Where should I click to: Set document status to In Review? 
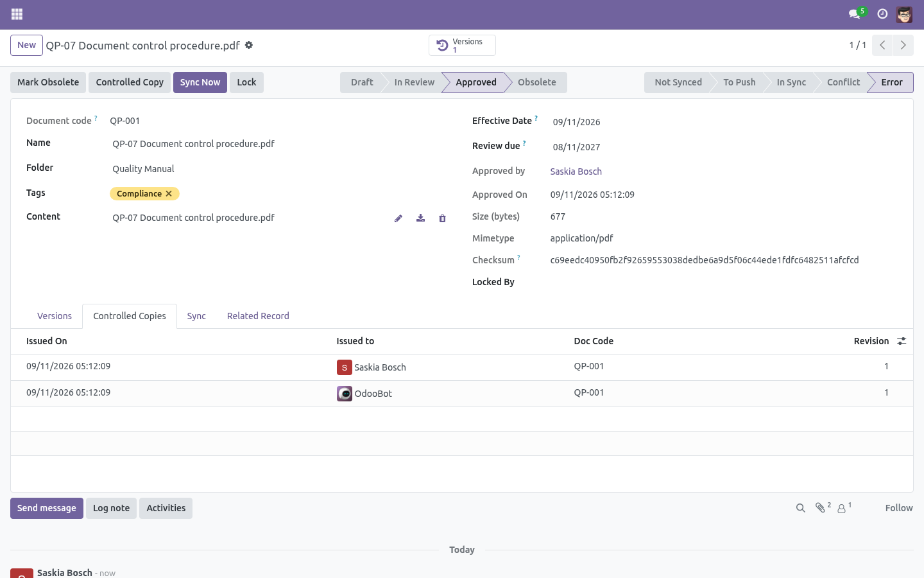point(415,82)
